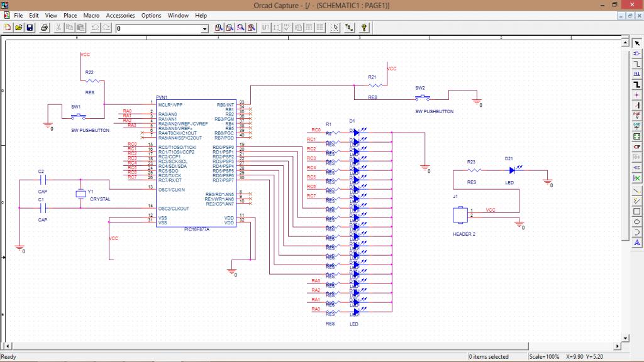Click the print toolbar button
Viewport: 644px width, 362px height.
tap(45, 28)
